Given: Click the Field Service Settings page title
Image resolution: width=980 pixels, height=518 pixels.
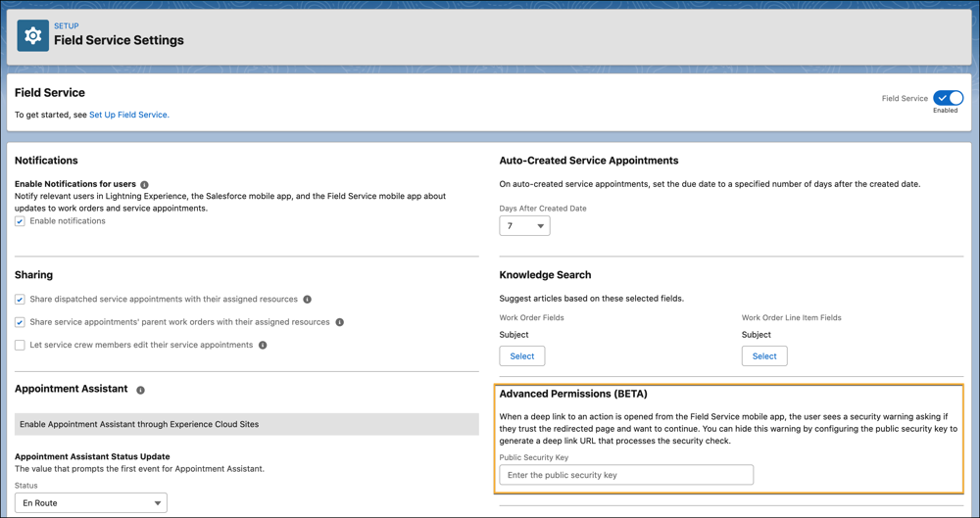Looking at the screenshot, I should 119,40.
